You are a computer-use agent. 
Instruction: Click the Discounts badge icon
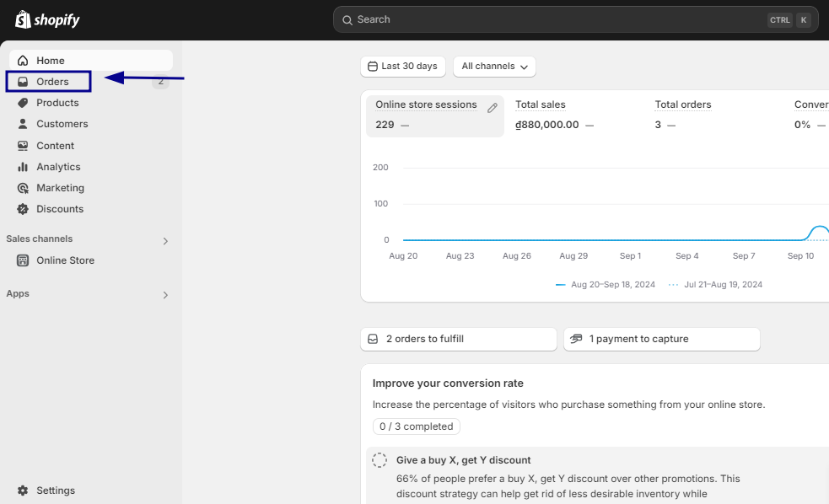tap(23, 209)
